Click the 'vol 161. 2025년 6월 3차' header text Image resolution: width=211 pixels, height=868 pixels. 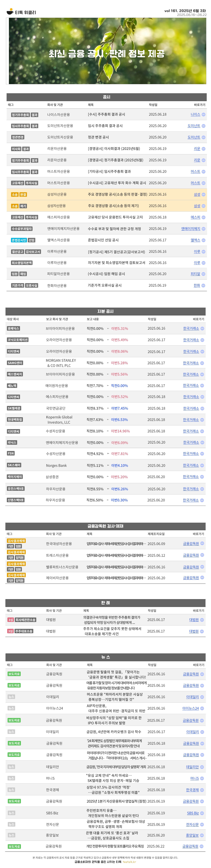[185, 11]
